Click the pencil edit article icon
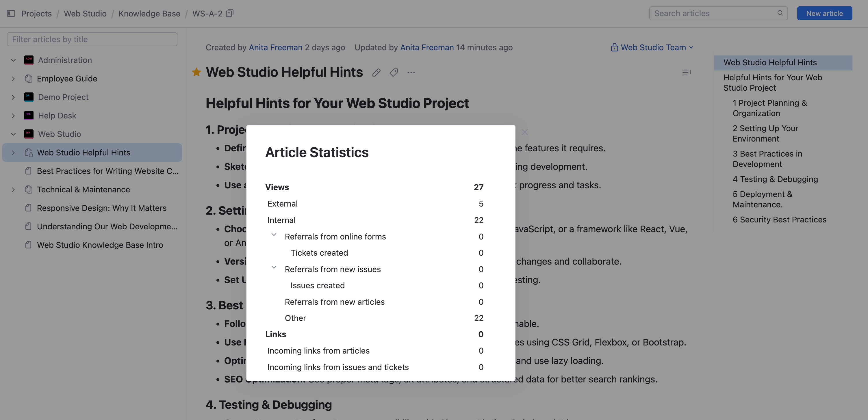 coord(376,73)
